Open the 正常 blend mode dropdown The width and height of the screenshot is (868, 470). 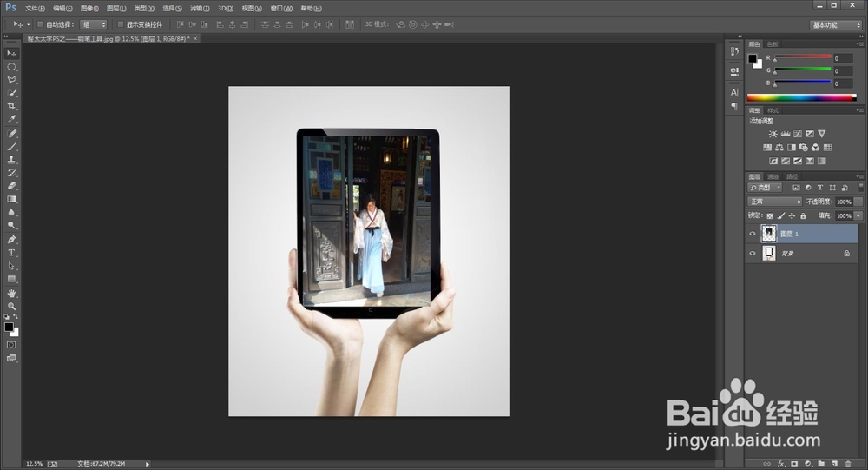tap(775, 202)
